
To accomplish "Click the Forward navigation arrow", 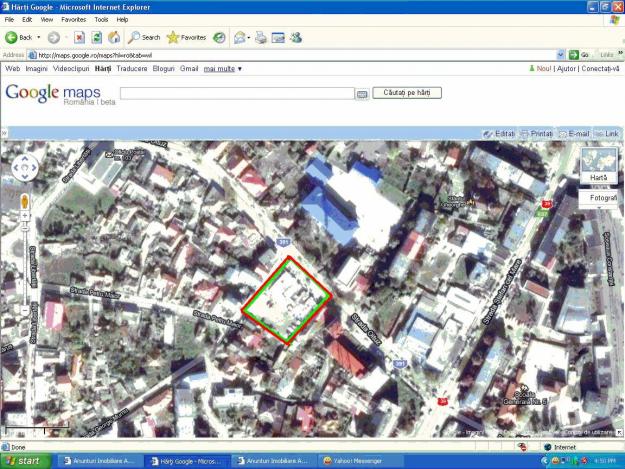I will point(54,37).
